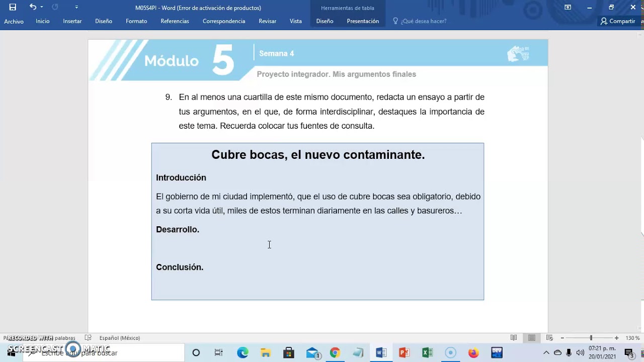Click the essay title 'Cubre bocas, el nuevo contaminante.'

pos(318,155)
